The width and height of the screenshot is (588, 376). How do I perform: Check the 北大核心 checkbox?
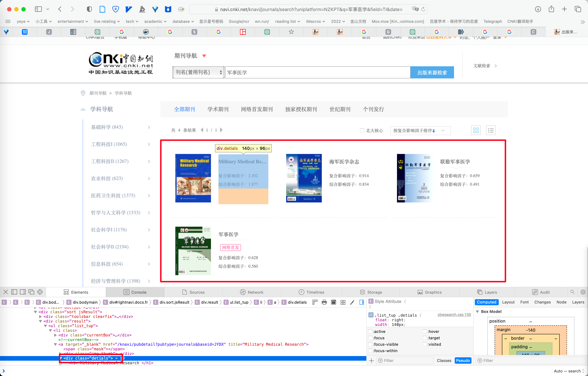coord(362,130)
